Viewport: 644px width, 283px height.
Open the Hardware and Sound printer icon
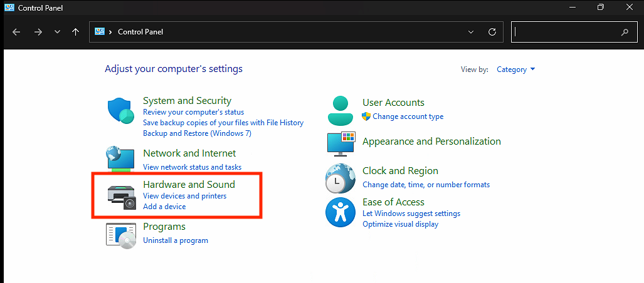[122, 197]
